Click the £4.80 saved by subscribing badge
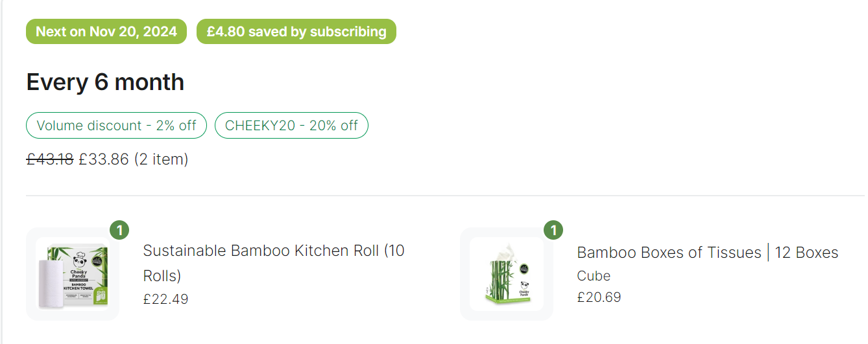The height and width of the screenshot is (344, 868). pos(296,32)
